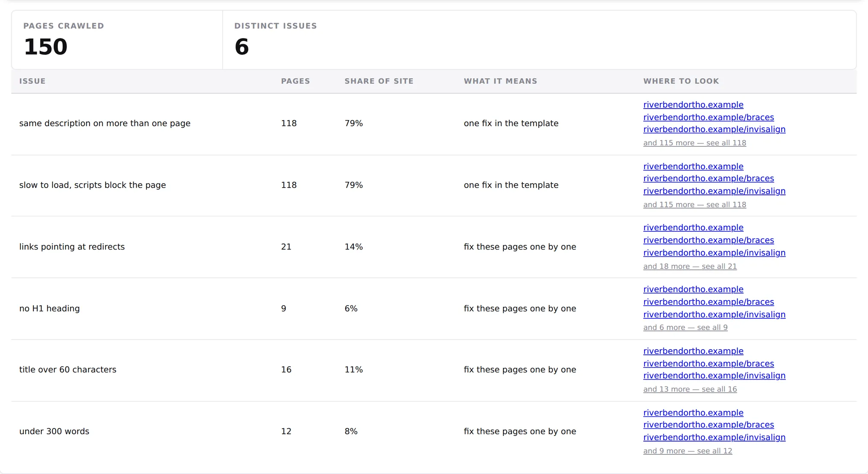Open the /braces link in slow to load row

(x=708, y=178)
